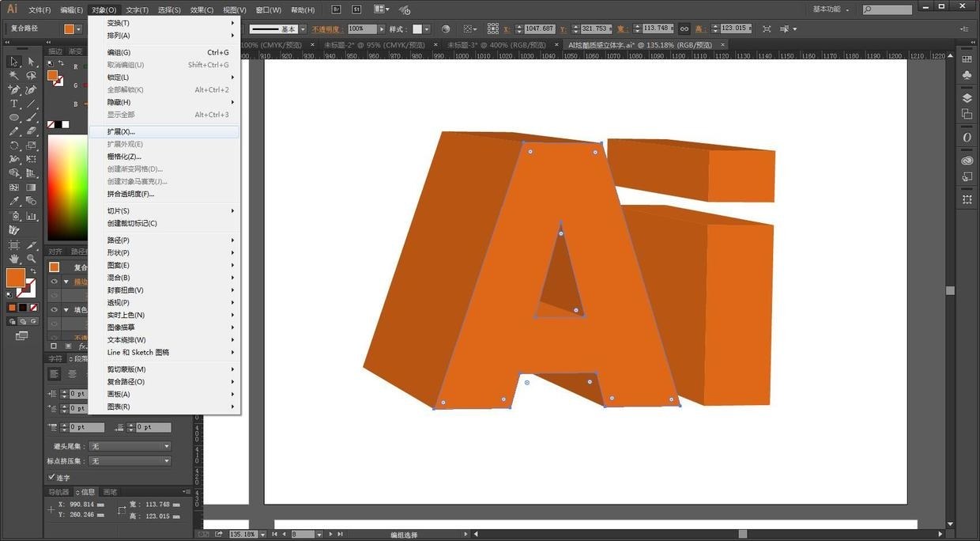The image size is (980, 541).
Task: Toggle visibility eye of the 填色 row
Action: (x=55, y=310)
